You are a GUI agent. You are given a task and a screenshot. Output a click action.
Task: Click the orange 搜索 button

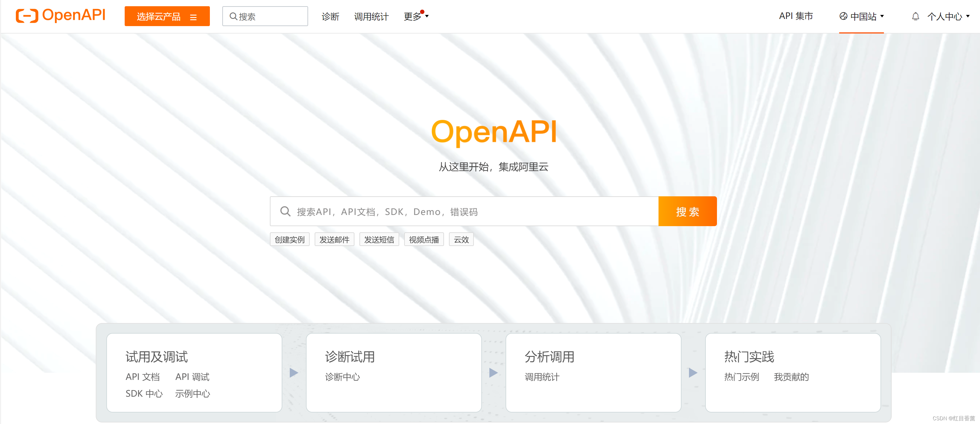687,211
